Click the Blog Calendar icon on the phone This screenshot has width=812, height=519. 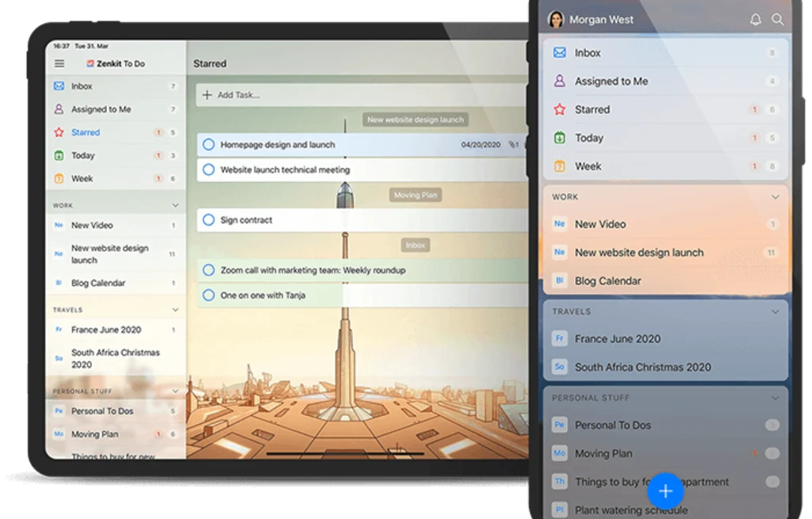(560, 280)
